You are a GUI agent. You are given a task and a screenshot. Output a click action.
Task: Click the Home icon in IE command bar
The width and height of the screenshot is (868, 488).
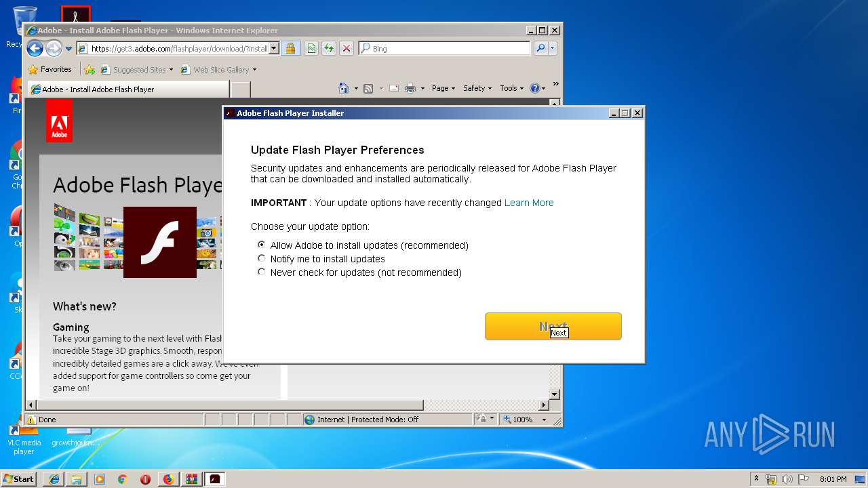pyautogui.click(x=344, y=88)
